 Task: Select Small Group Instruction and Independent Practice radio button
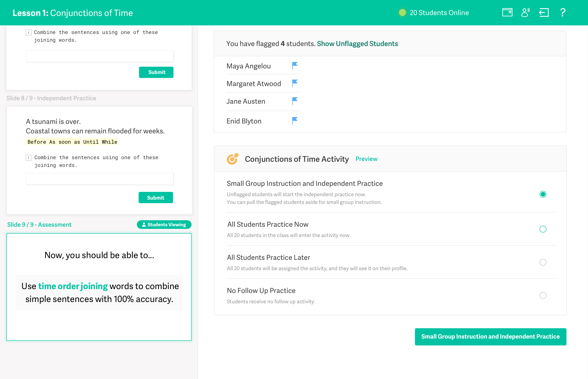(543, 194)
